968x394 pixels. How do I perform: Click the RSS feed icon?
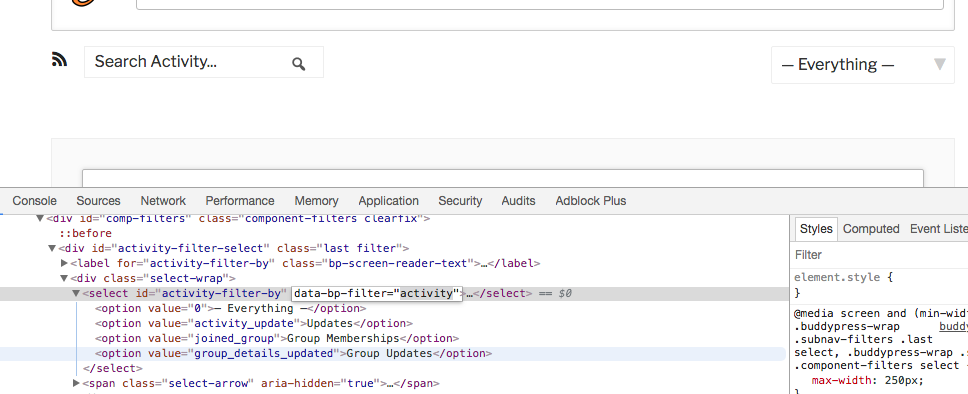(x=59, y=60)
